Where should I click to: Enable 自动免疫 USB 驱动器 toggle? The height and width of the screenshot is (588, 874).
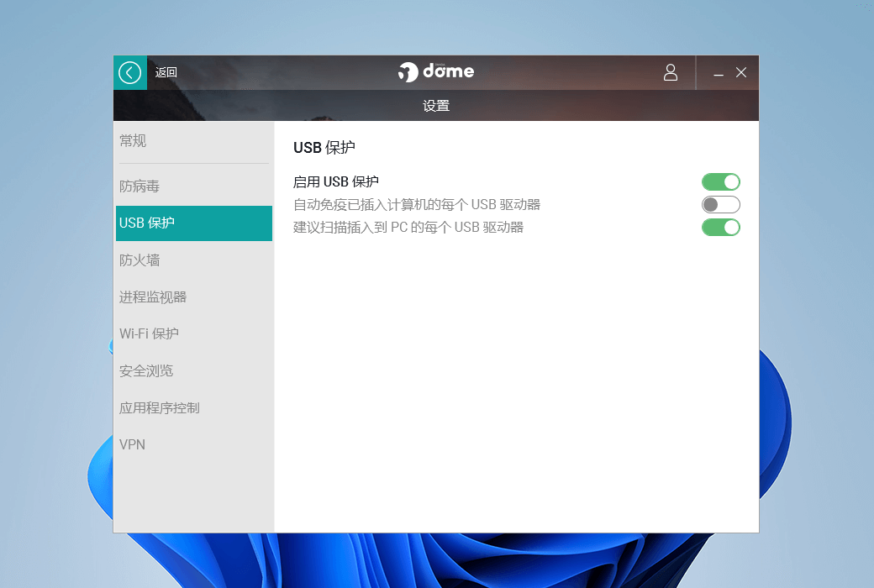coord(720,204)
